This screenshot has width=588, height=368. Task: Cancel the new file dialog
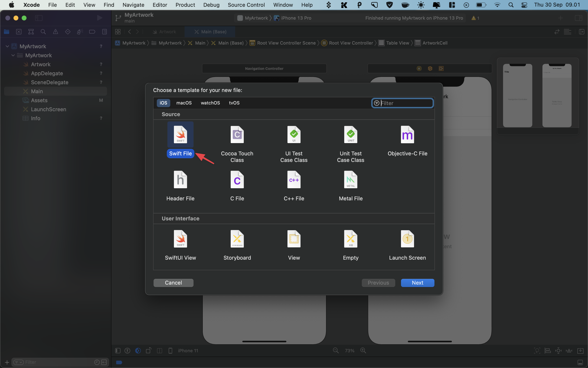click(173, 283)
